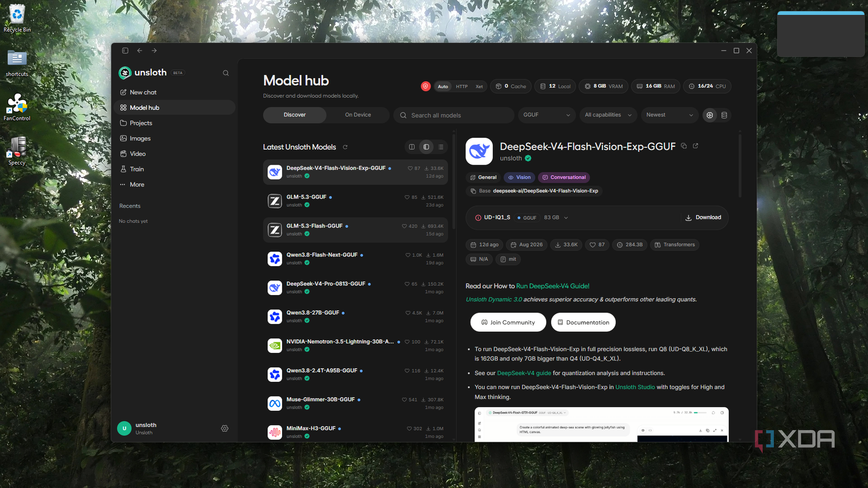Follow the Run DeepSeek-V4 Guide link
Viewport: 868px width, 488px height.
(x=553, y=286)
